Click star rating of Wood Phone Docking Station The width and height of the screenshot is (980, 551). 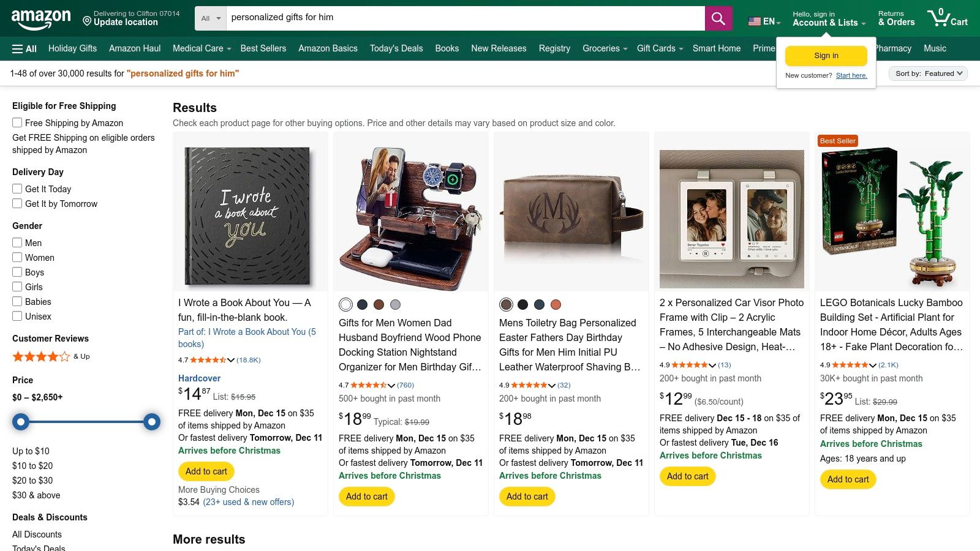point(369,385)
